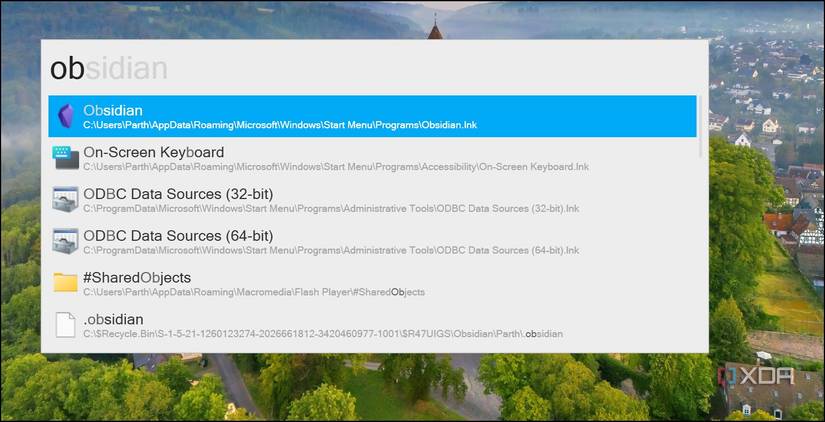This screenshot has height=422, width=825.
Task: Click the purple Obsidian app icon
Action: click(66, 116)
